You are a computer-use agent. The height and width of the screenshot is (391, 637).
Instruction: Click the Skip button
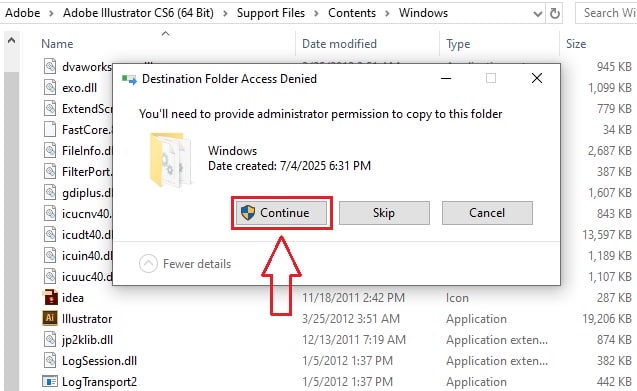[384, 213]
